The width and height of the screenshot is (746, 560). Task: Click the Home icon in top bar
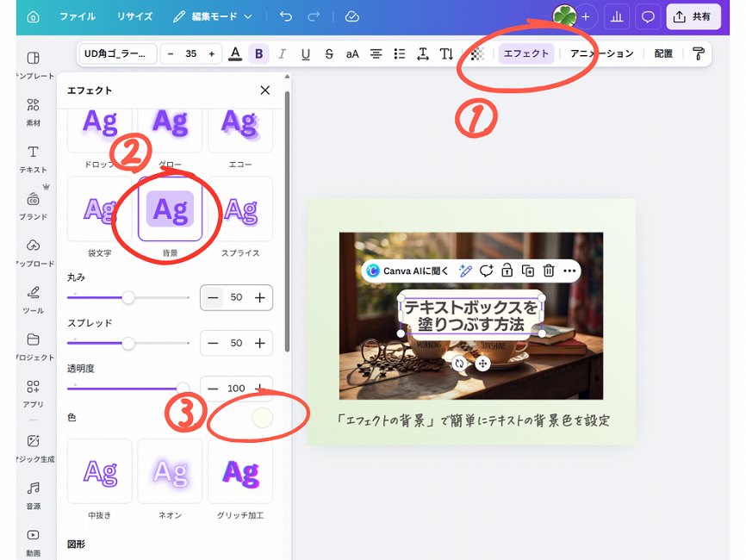pos(33,16)
